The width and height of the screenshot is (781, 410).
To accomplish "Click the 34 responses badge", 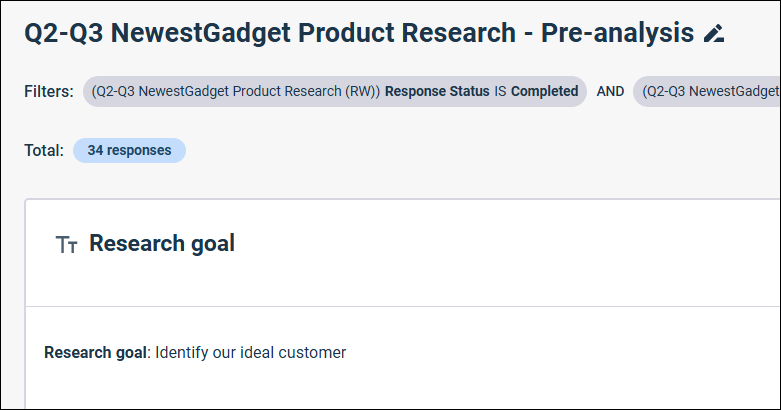I will pyautogui.click(x=130, y=150).
